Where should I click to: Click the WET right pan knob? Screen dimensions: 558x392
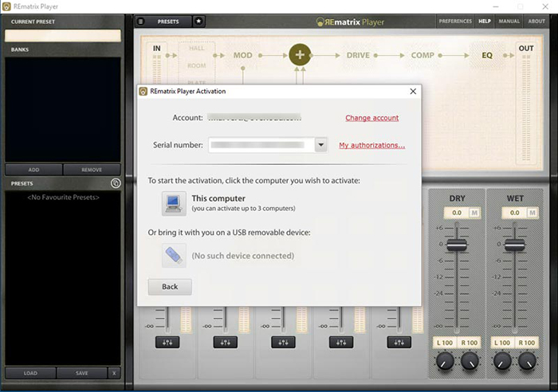(x=527, y=361)
